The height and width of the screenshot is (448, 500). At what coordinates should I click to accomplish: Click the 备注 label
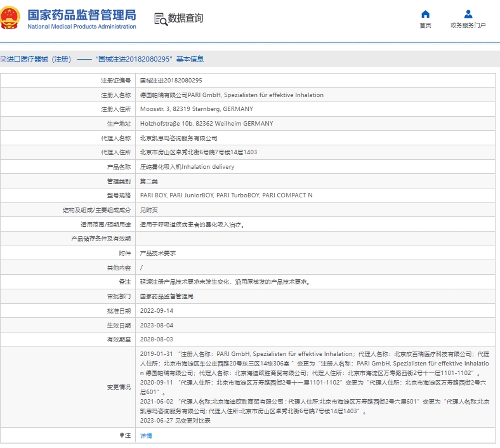pyautogui.click(x=124, y=282)
